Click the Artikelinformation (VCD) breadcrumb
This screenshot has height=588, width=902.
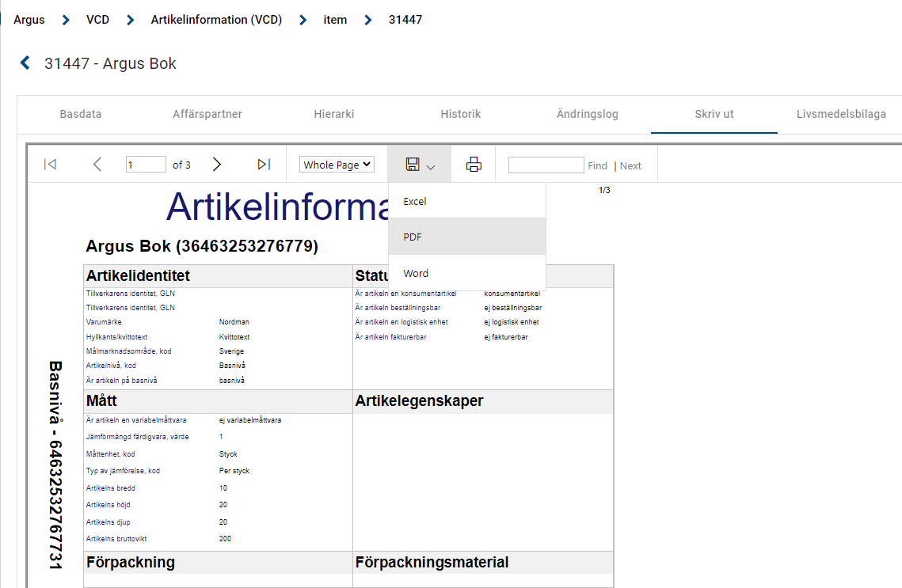click(x=216, y=20)
